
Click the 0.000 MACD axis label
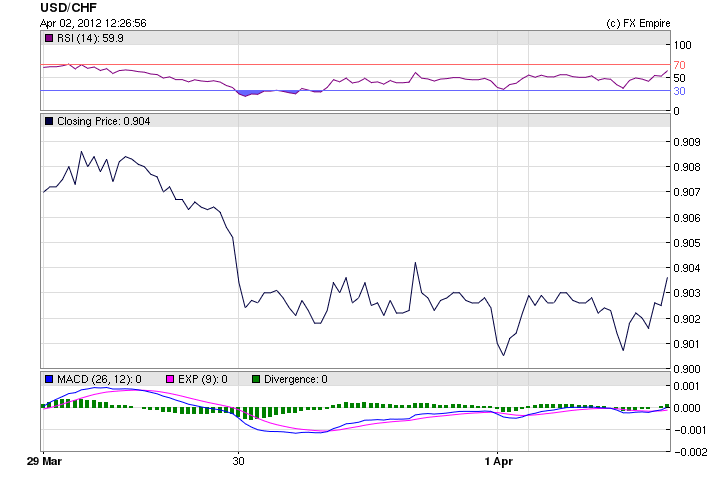687,408
